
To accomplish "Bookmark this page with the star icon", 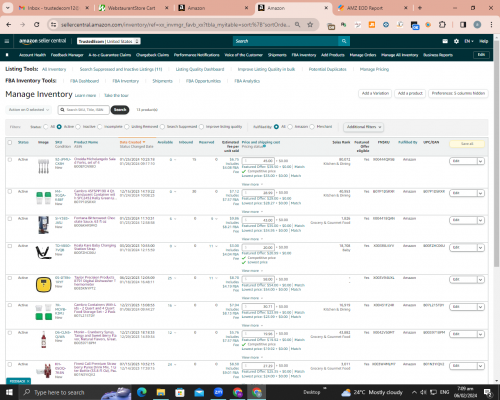I will 310,24.
